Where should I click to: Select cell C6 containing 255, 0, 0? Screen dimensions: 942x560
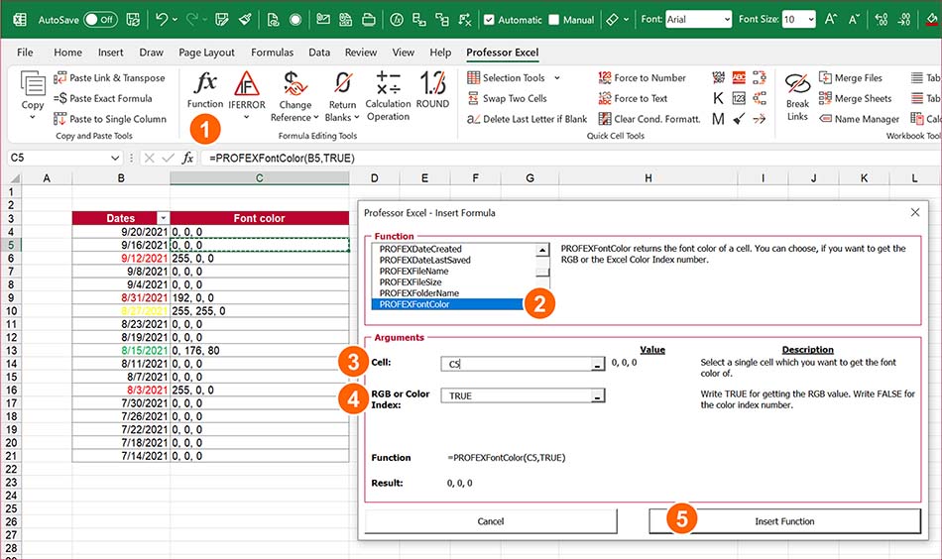pyautogui.click(x=260, y=258)
